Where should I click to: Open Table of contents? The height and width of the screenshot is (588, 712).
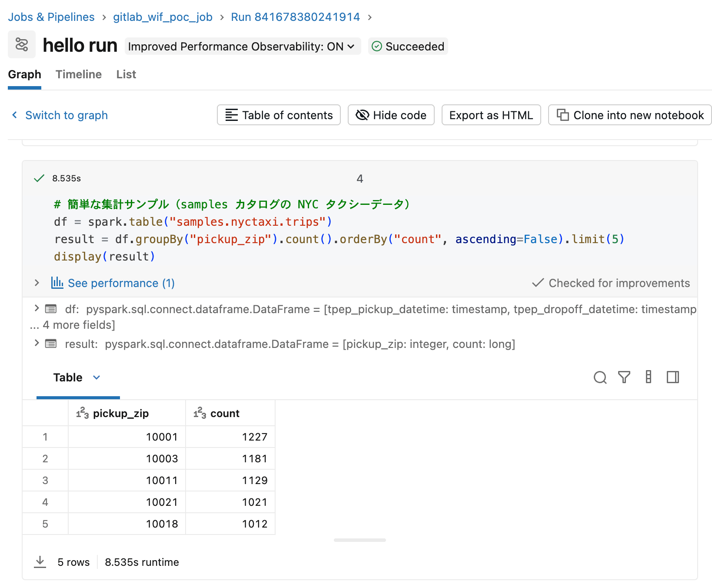(x=279, y=115)
